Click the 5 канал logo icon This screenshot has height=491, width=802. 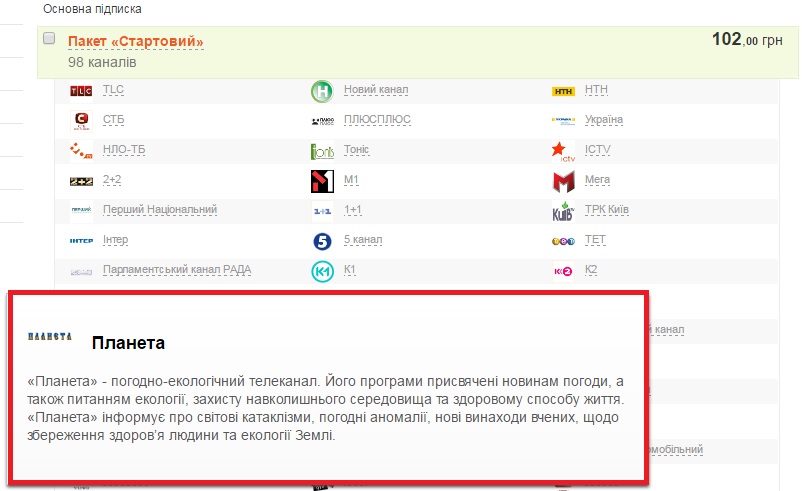[322, 241]
